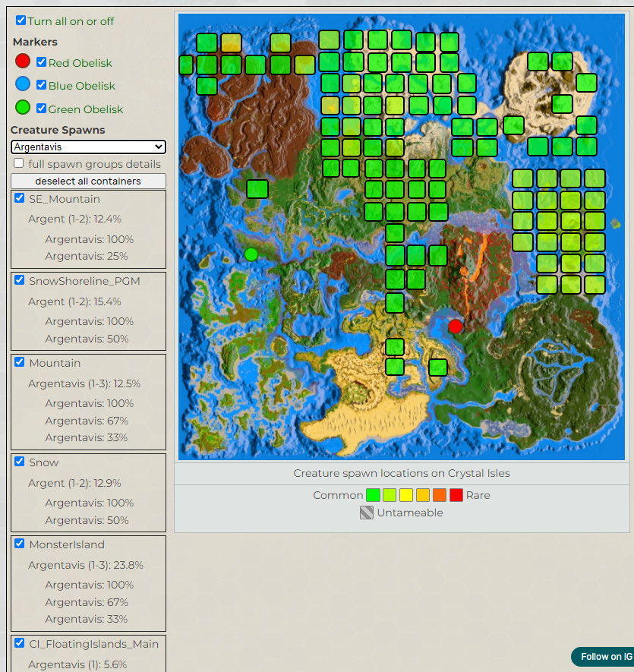Uncheck the Blue Obelisk marker checkbox
This screenshot has width=634, height=672.
(x=41, y=85)
